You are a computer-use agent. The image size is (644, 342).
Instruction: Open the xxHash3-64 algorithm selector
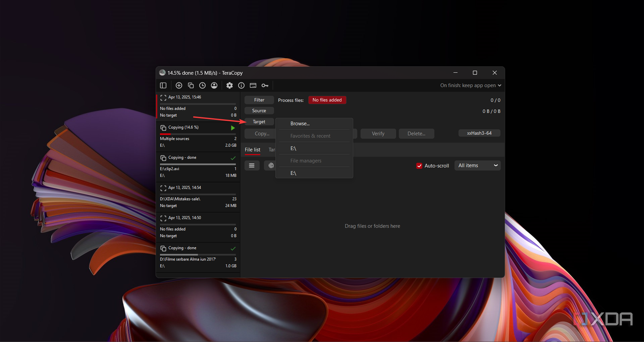(x=479, y=133)
